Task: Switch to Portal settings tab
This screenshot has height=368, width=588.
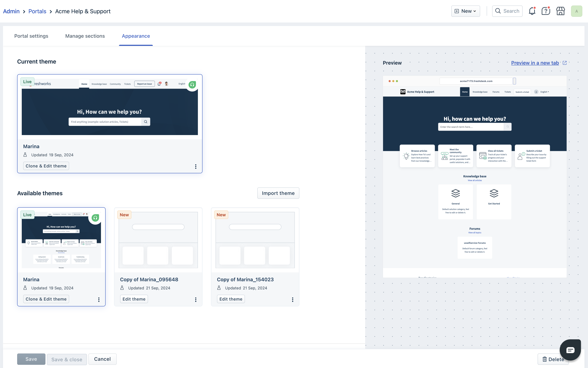Action: tap(31, 36)
